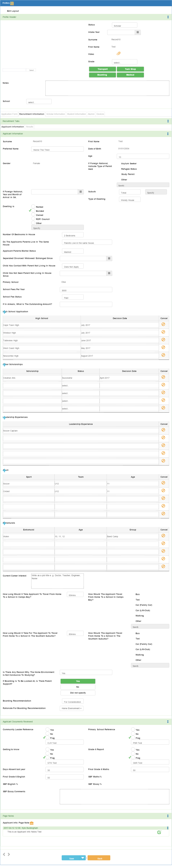This screenshot has height=868, width=172.
Task: Collapse the Profile Header section
Action: click(168, 17)
